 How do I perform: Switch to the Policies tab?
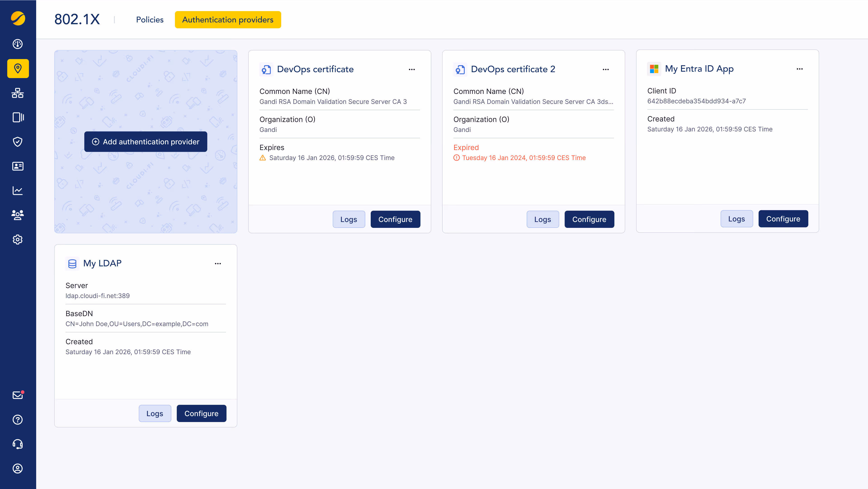(150, 19)
